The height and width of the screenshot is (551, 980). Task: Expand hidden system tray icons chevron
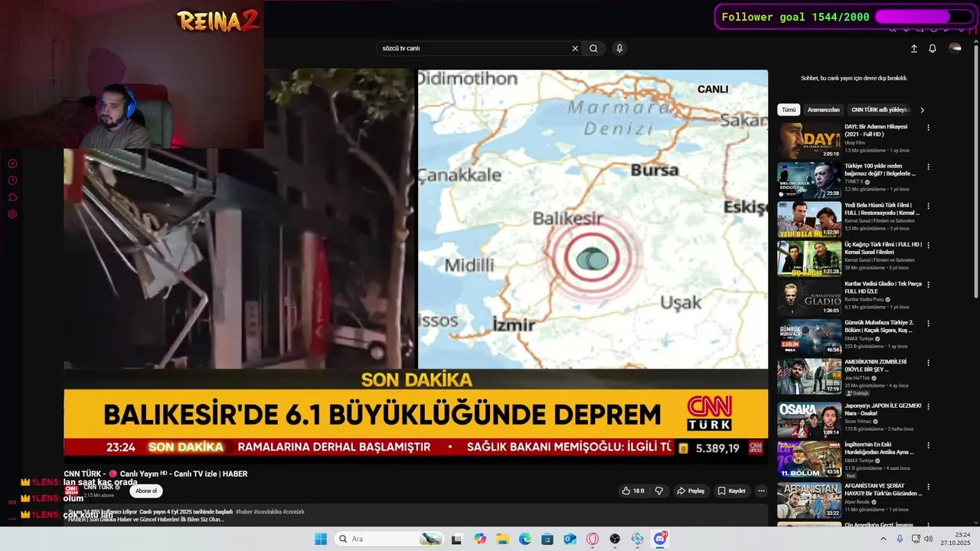[x=883, y=539]
